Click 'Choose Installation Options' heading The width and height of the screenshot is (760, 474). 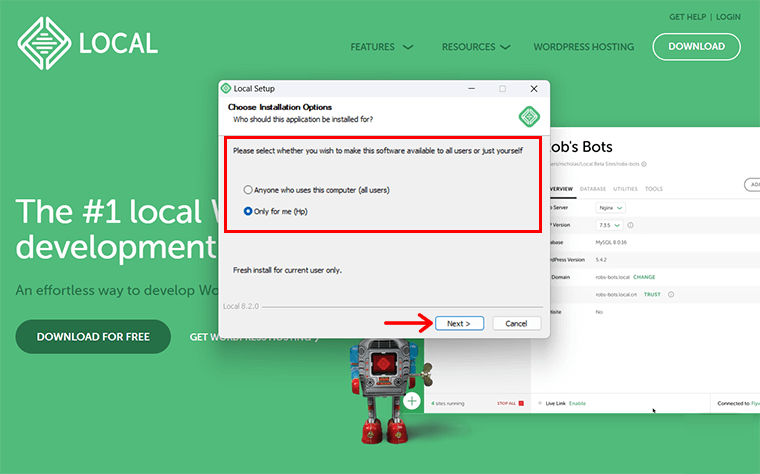click(280, 107)
